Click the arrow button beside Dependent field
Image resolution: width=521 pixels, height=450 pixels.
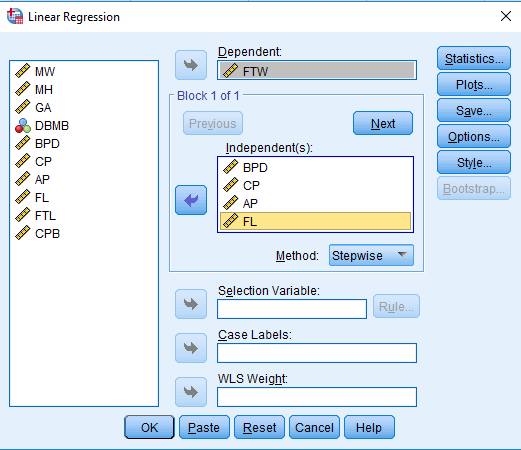[191, 65]
